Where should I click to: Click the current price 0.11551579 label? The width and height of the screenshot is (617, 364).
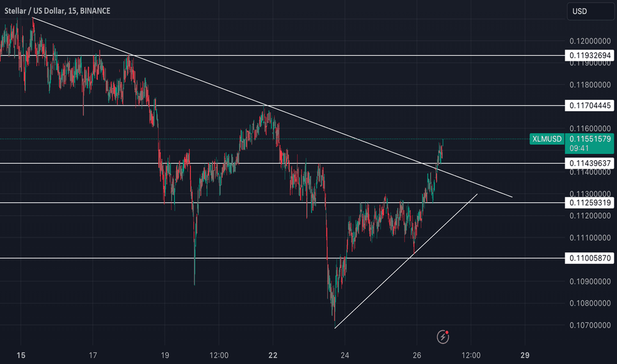click(590, 139)
